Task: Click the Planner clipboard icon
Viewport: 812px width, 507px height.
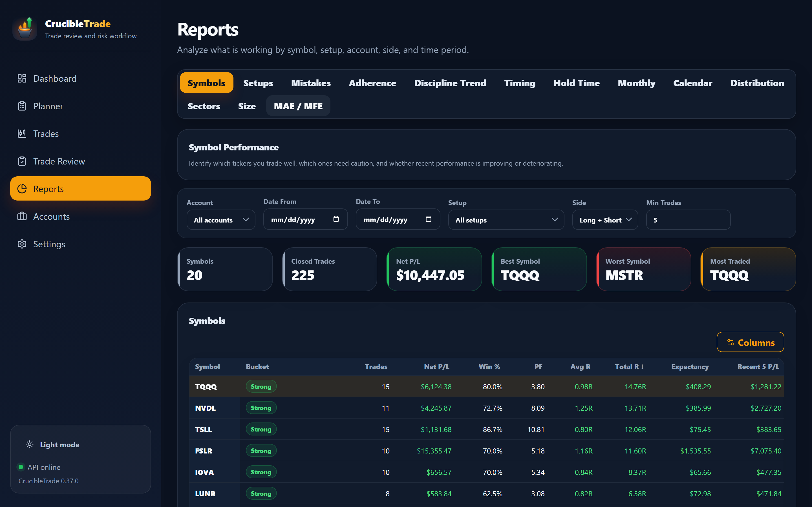Action: [22, 106]
